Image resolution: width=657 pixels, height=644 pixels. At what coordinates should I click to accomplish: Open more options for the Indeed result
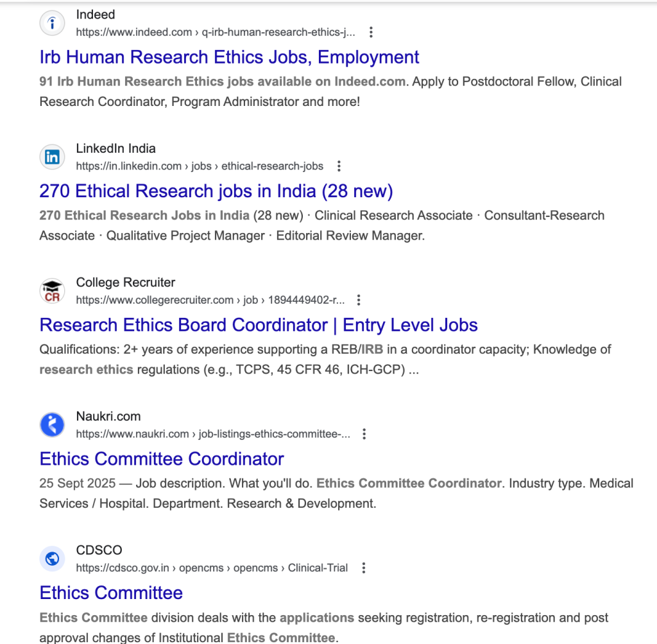[371, 32]
